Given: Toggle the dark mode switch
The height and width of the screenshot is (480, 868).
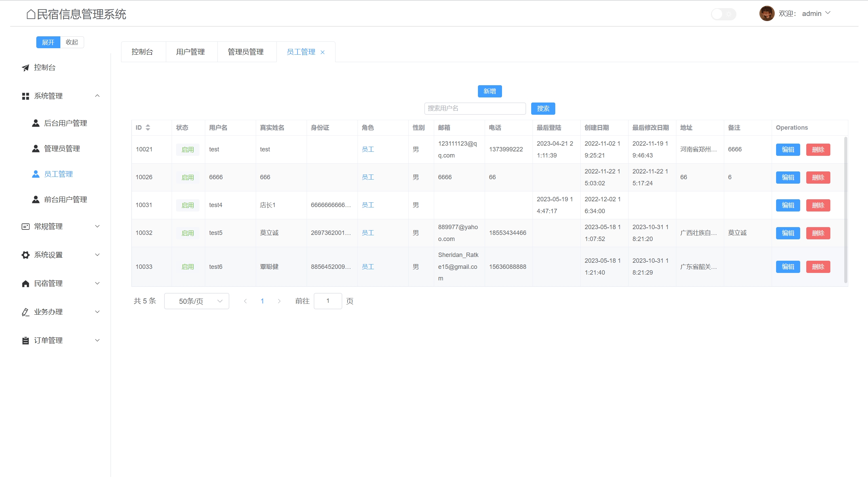Looking at the screenshot, I should (x=723, y=14).
